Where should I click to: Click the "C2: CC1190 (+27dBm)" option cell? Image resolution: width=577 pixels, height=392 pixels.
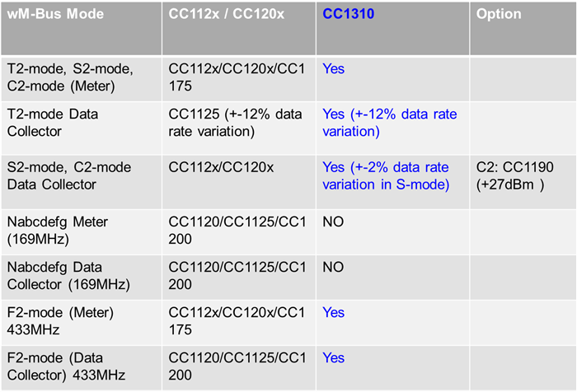click(x=514, y=175)
